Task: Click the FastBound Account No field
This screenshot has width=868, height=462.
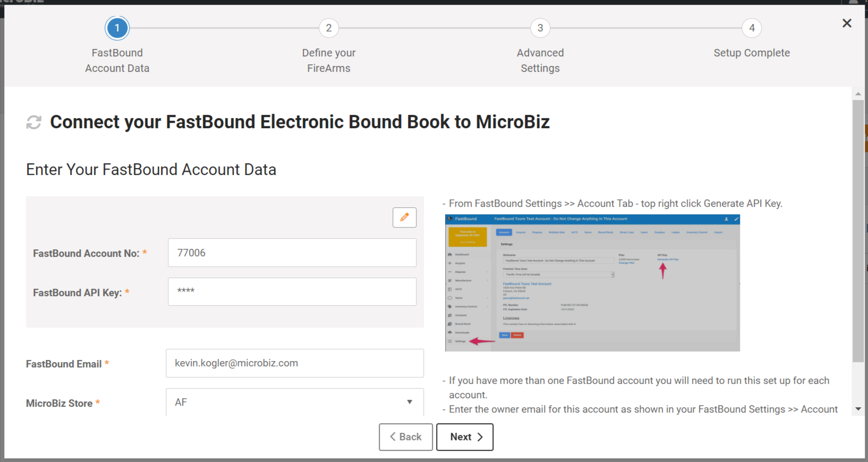Action: (292, 253)
